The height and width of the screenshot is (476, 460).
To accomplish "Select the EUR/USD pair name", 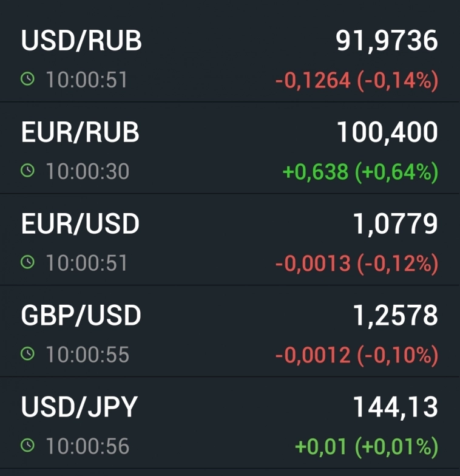I will (x=80, y=223).
